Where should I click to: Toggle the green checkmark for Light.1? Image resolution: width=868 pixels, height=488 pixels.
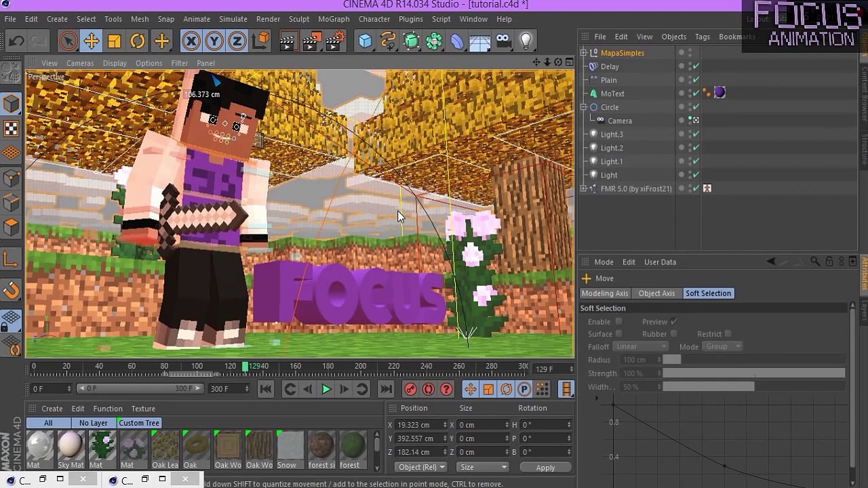pyautogui.click(x=696, y=161)
